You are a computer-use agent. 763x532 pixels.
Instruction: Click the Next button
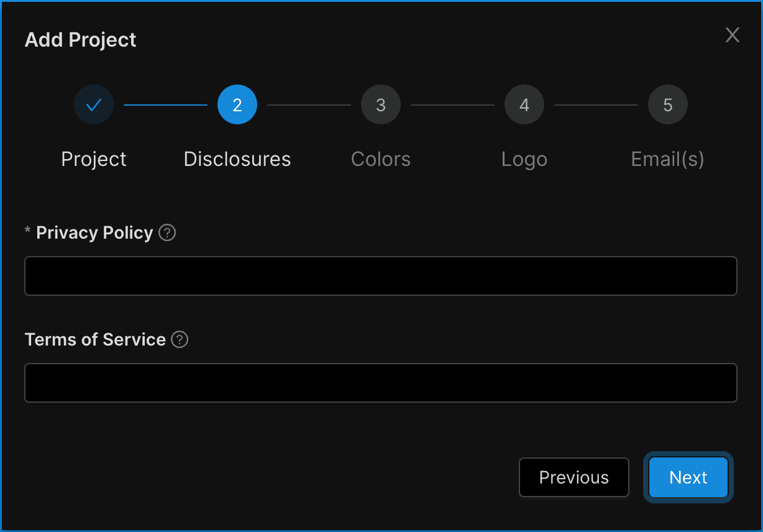click(688, 477)
